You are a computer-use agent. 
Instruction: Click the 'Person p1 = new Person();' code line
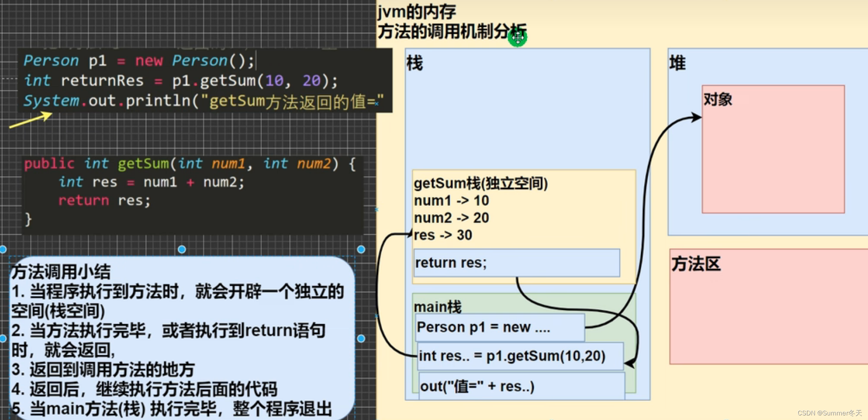pyautogui.click(x=139, y=61)
